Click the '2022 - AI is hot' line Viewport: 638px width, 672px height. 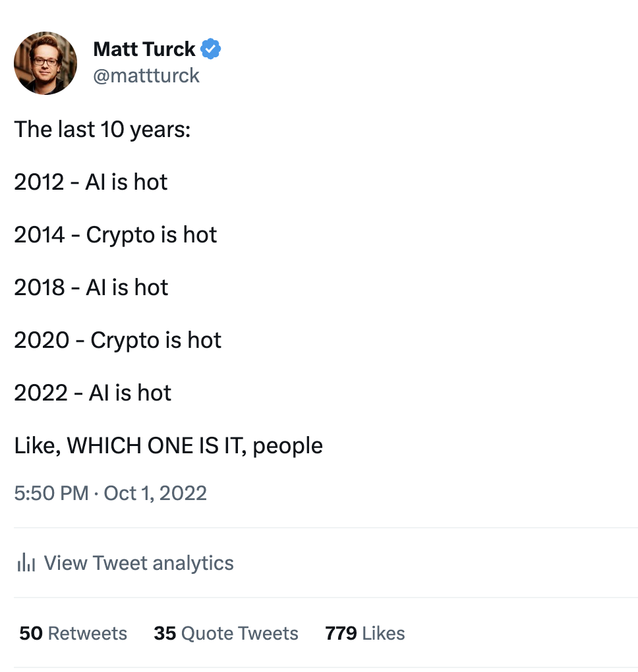93,393
